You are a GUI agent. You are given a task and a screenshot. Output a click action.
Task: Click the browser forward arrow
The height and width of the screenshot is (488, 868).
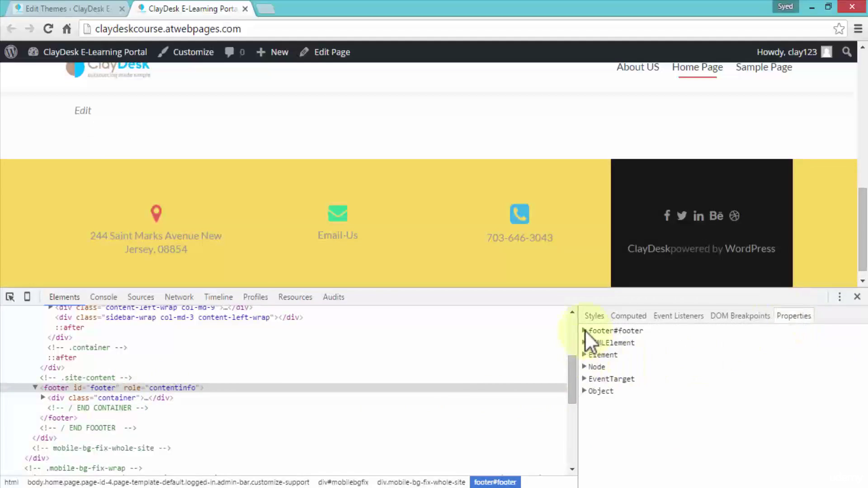click(x=30, y=29)
